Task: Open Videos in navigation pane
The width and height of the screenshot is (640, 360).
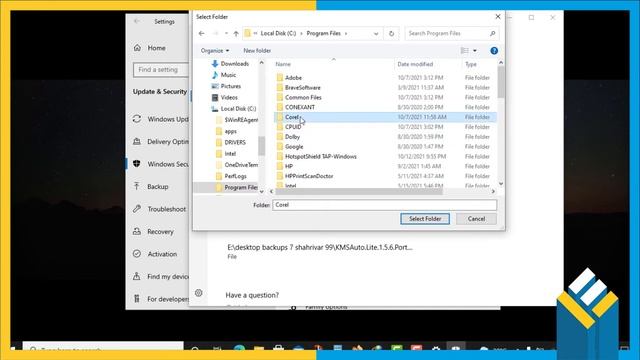Action: (225, 98)
